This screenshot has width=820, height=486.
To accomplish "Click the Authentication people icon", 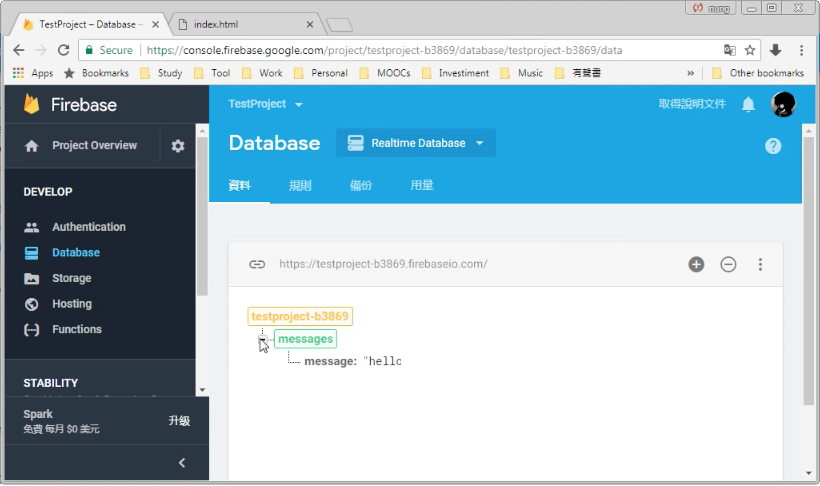I will (x=31, y=227).
